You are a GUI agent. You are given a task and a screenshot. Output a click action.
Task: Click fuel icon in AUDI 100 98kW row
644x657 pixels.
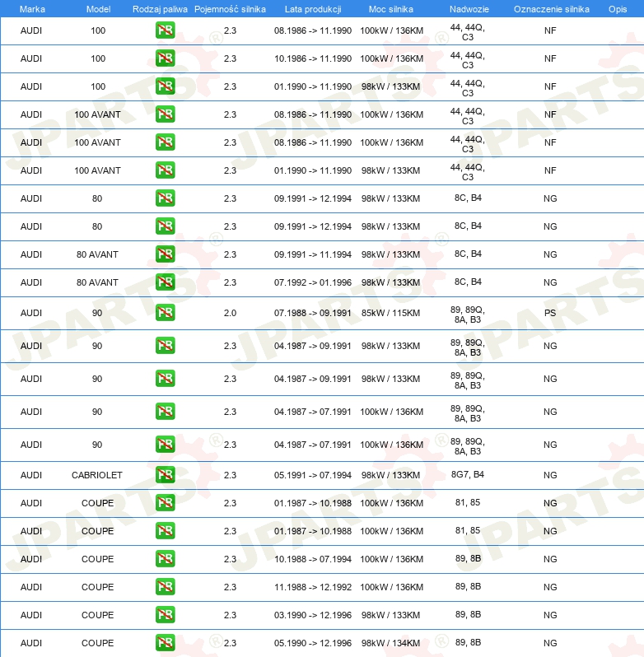click(x=165, y=86)
